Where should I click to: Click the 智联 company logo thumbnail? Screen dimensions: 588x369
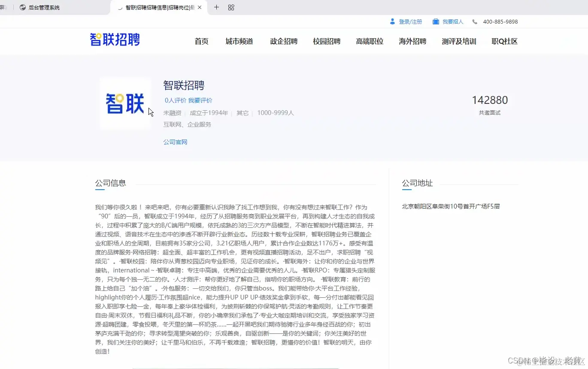click(x=125, y=103)
